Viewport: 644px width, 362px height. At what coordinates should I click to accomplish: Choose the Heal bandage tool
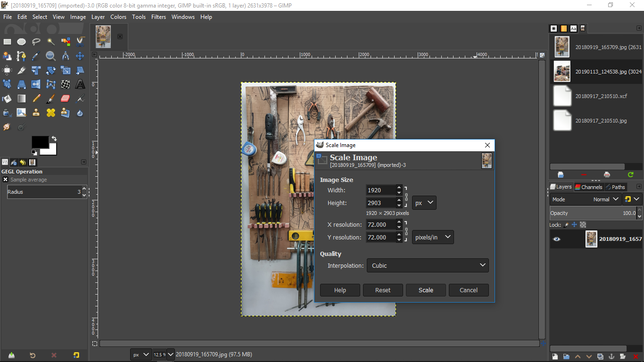coord(51,113)
